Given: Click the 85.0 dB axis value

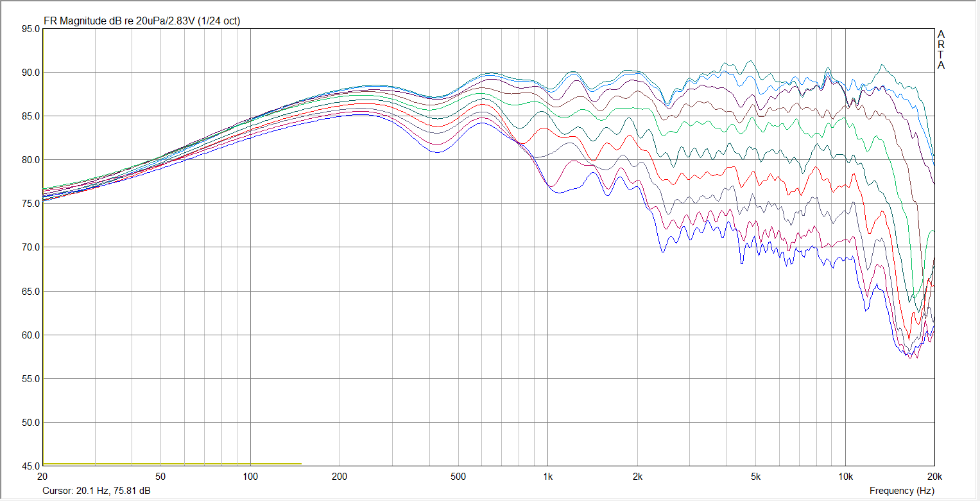Looking at the screenshot, I should [30, 116].
